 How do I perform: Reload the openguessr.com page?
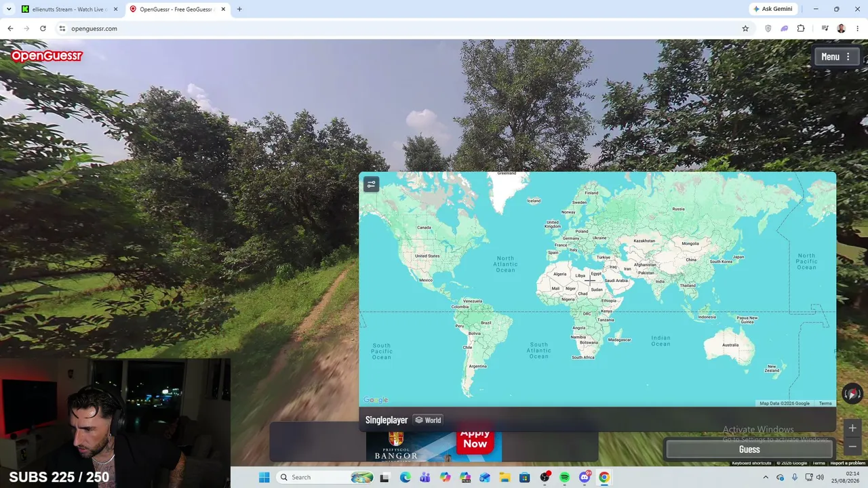pos(43,28)
